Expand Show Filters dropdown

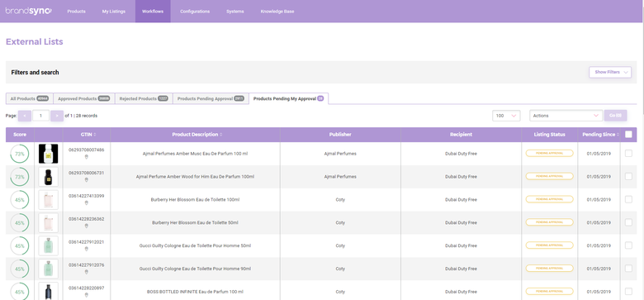[610, 73]
